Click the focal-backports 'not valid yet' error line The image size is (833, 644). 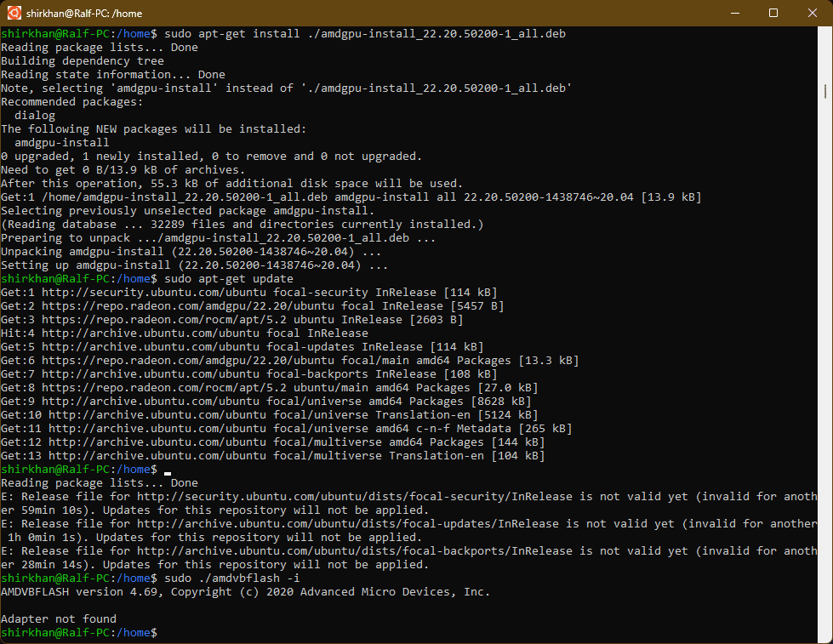point(409,557)
